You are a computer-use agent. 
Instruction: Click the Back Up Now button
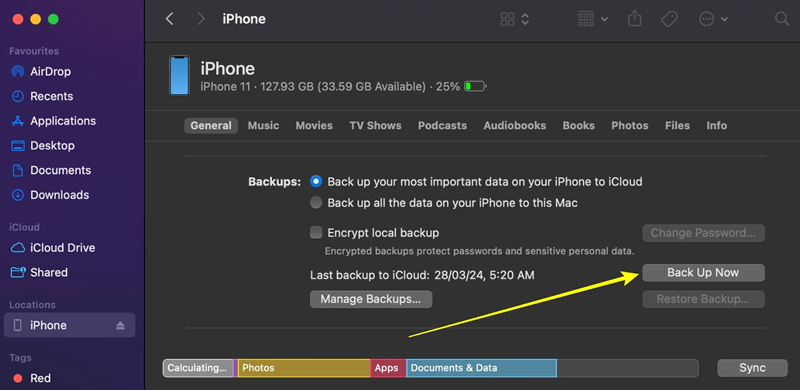pyautogui.click(x=703, y=273)
